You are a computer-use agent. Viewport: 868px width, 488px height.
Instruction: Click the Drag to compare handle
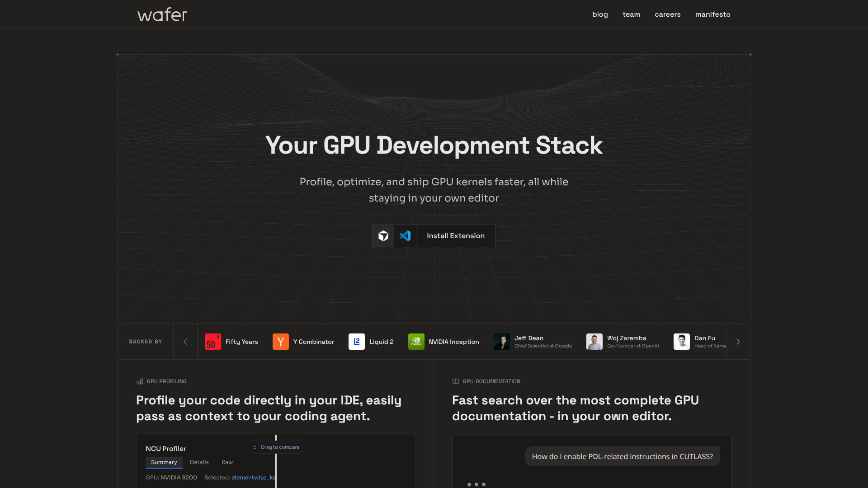276,447
